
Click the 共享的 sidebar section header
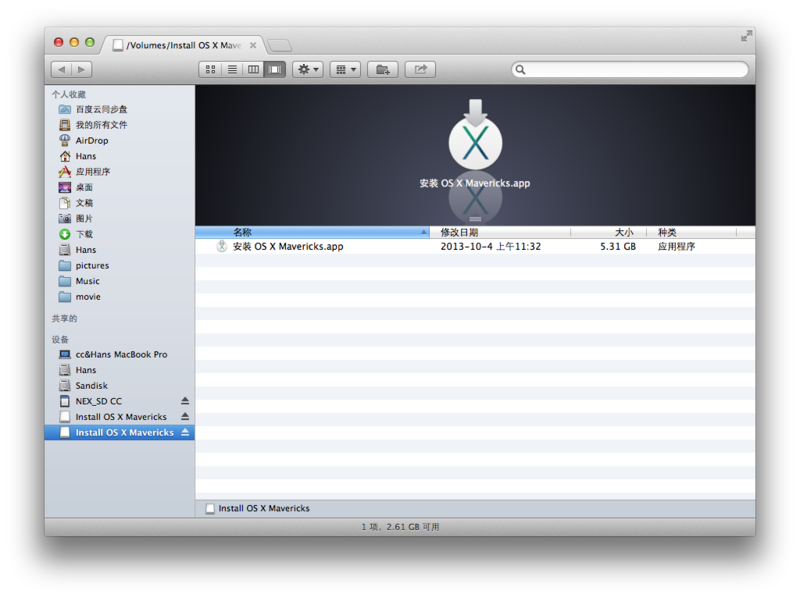point(64,318)
